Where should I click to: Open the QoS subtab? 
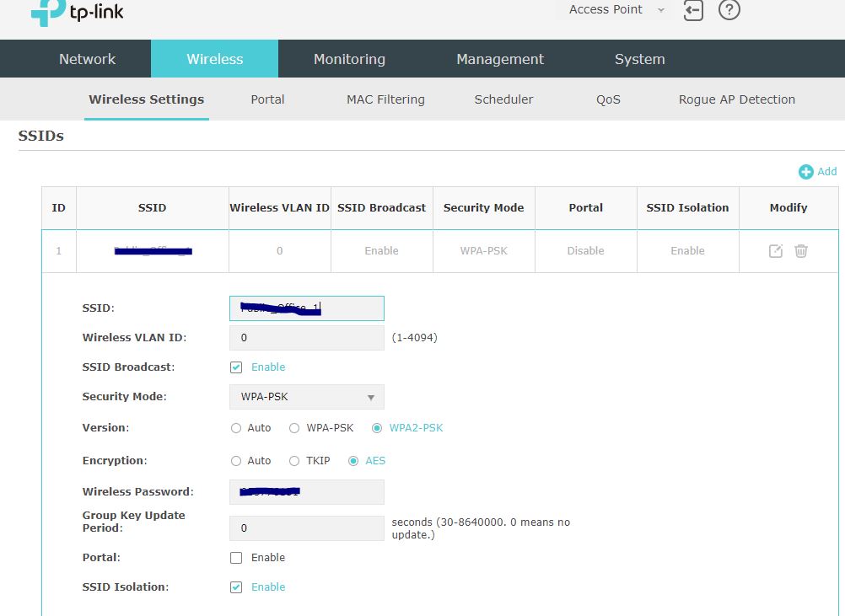point(608,99)
